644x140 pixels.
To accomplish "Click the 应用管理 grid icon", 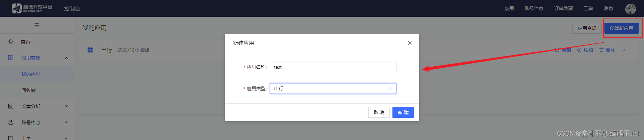I will click(11, 58).
